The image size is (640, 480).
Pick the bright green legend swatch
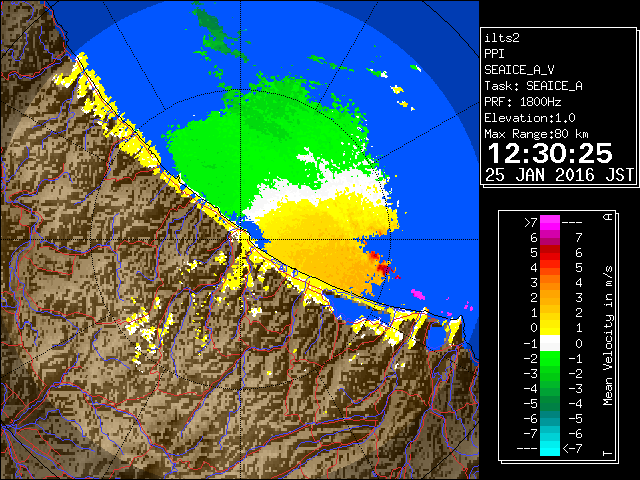(549, 358)
